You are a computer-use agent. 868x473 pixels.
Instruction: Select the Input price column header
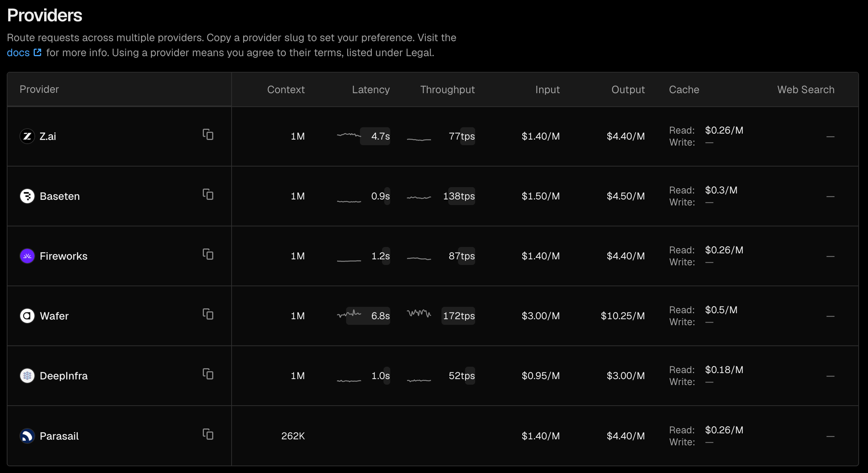pos(547,89)
